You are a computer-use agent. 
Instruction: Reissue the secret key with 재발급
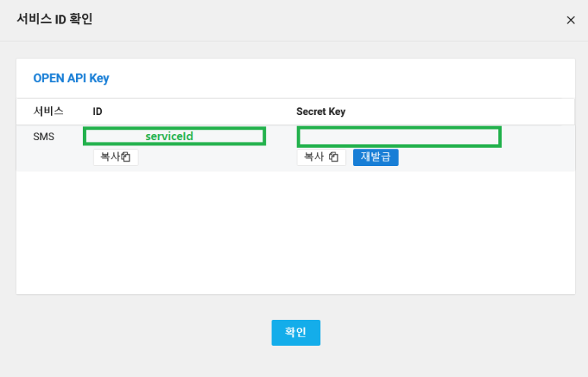coord(375,157)
